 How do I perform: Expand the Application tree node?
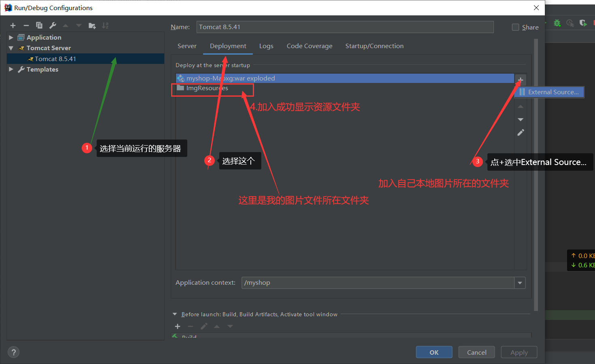click(x=11, y=38)
